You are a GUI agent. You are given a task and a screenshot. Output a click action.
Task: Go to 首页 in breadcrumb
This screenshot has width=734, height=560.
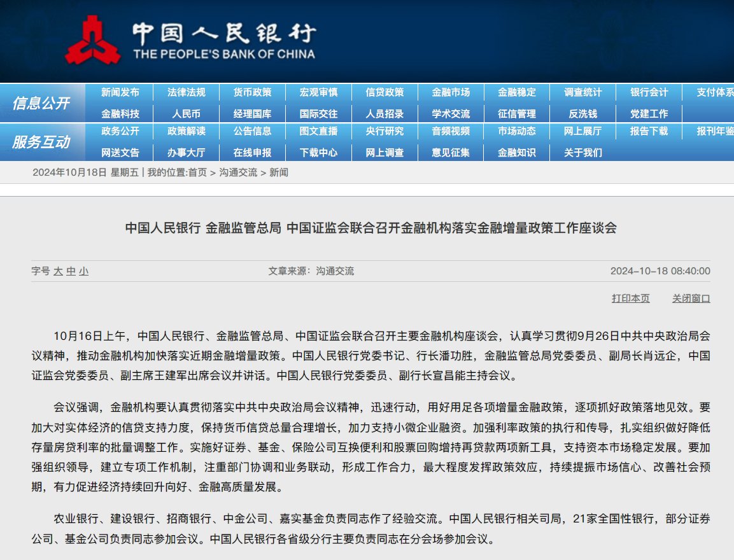click(197, 172)
